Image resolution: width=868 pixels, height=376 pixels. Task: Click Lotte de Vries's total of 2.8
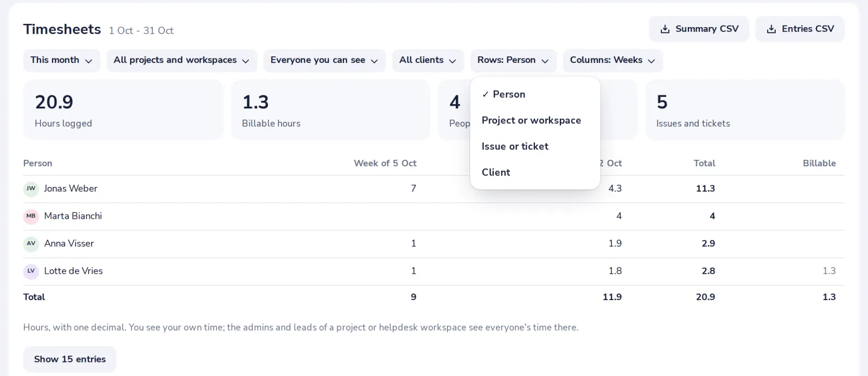[x=708, y=271]
